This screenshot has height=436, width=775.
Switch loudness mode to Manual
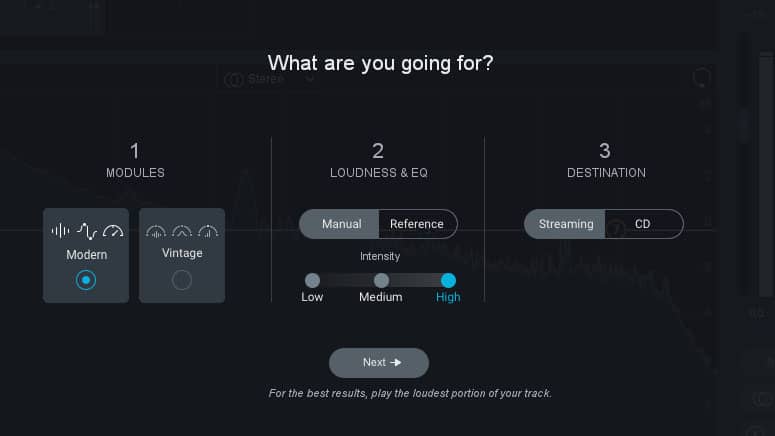tap(341, 224)
